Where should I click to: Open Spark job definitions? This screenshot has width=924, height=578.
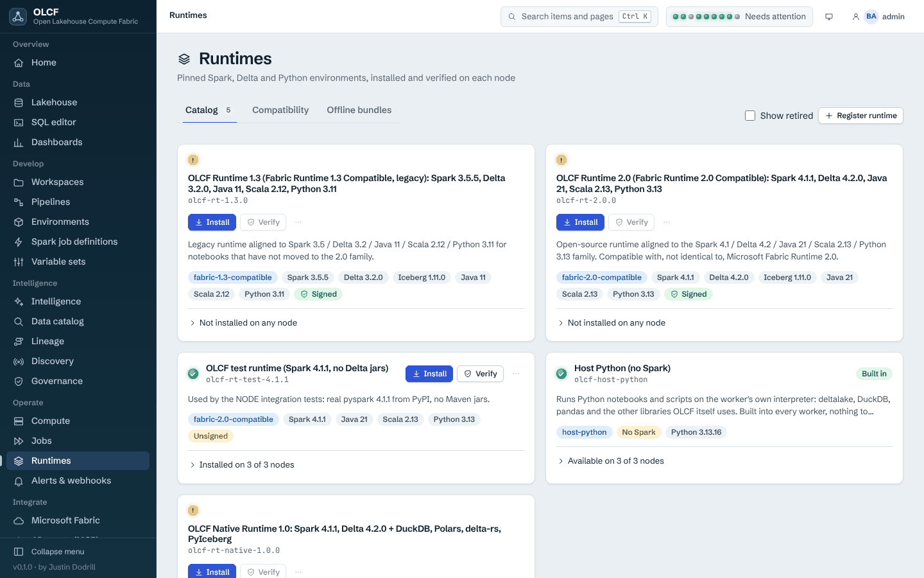[78, 241]
